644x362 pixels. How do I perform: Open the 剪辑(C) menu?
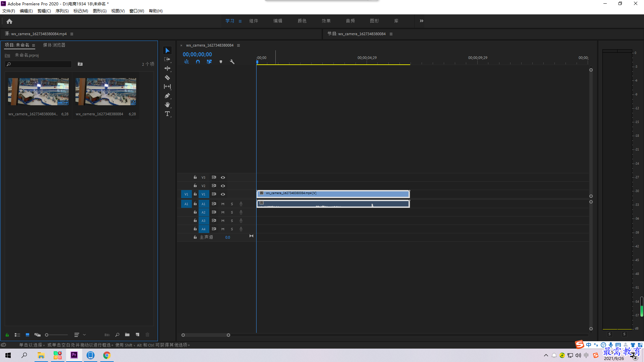coord(44,11)
